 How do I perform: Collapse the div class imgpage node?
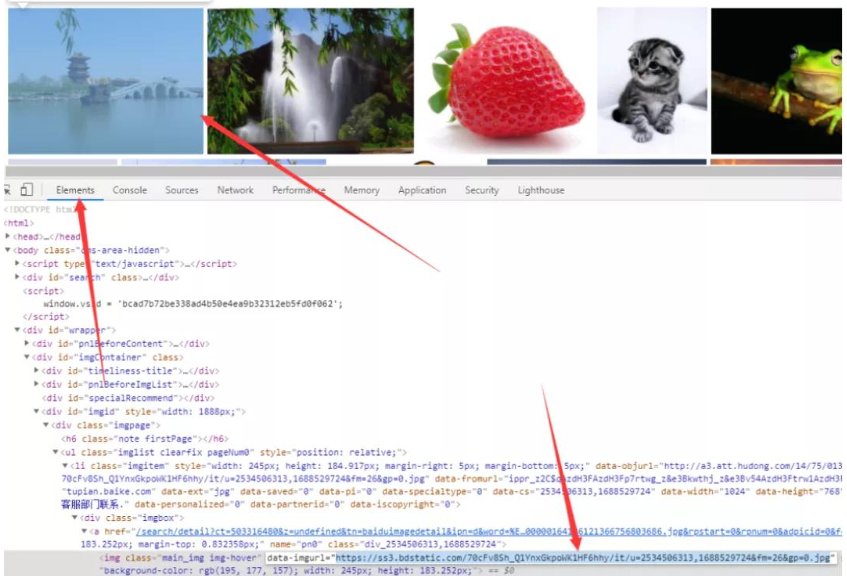(x=46, y=425)
